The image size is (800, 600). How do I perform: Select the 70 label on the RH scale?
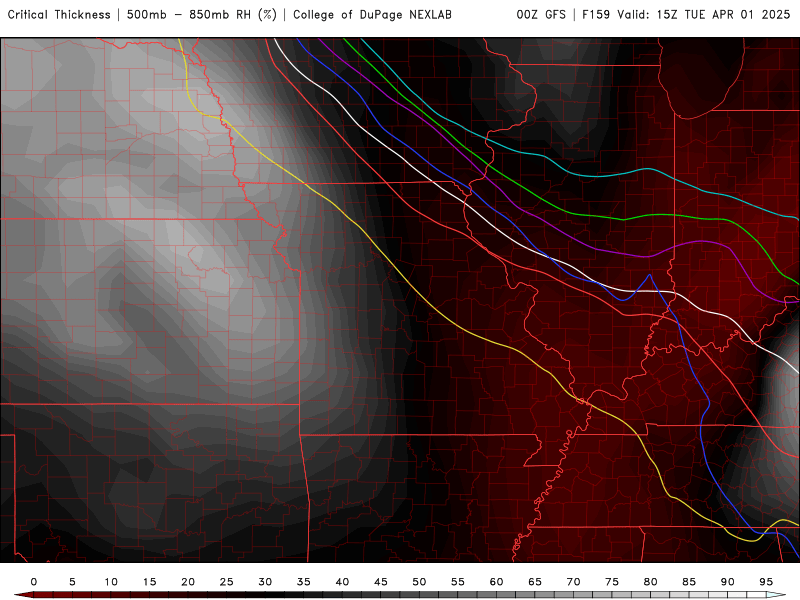click(x=573, y=582)
